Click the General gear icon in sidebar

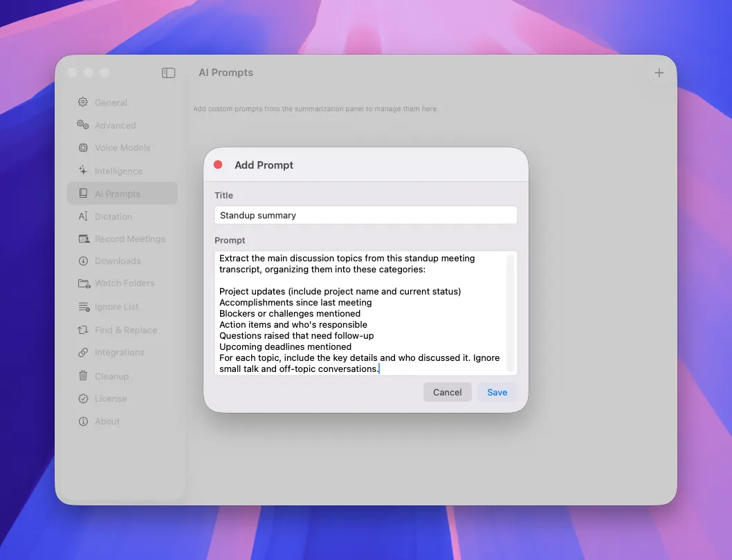[x=83, y=102]
